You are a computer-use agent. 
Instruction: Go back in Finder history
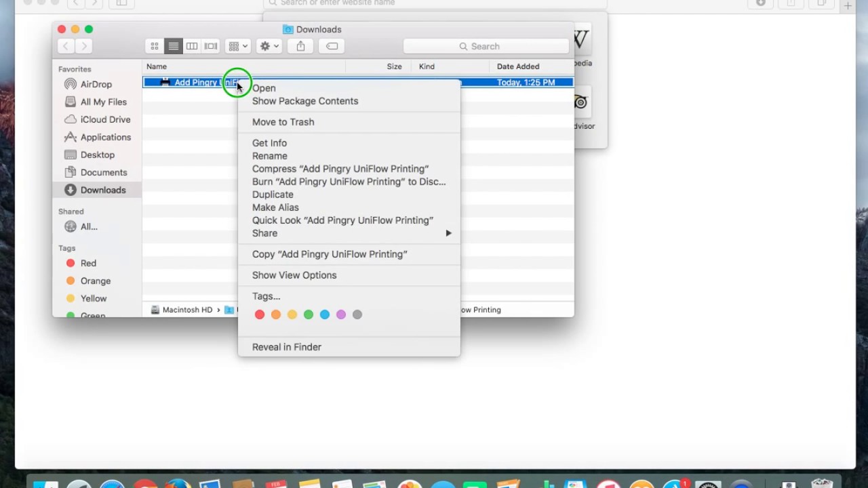[x=66, y=46]
